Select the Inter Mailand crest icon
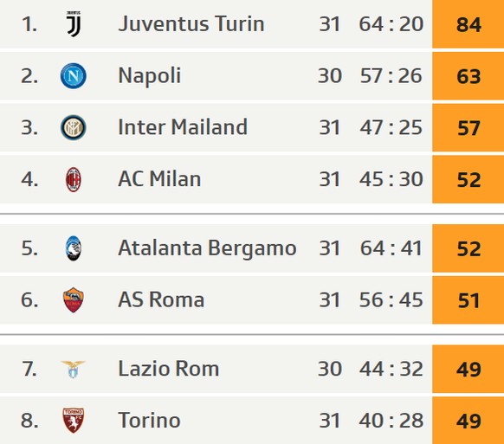This screenshot has width=504, height=444. 74,127
